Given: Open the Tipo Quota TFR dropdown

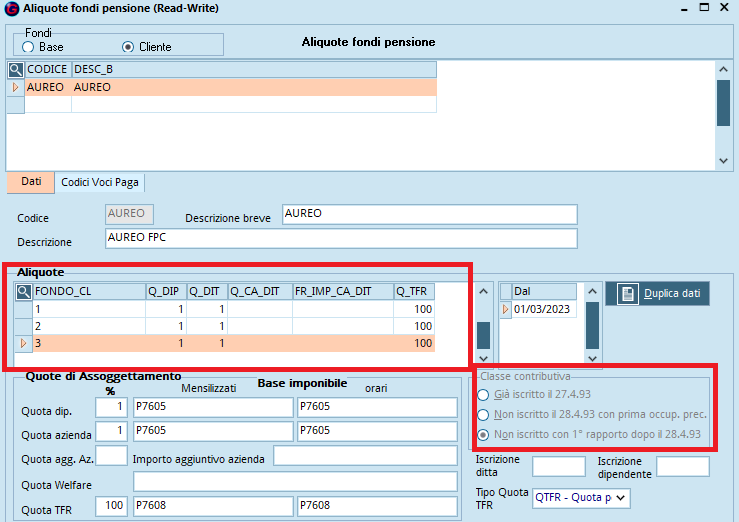Looking at the screenshot, I should tap(620, 498).
